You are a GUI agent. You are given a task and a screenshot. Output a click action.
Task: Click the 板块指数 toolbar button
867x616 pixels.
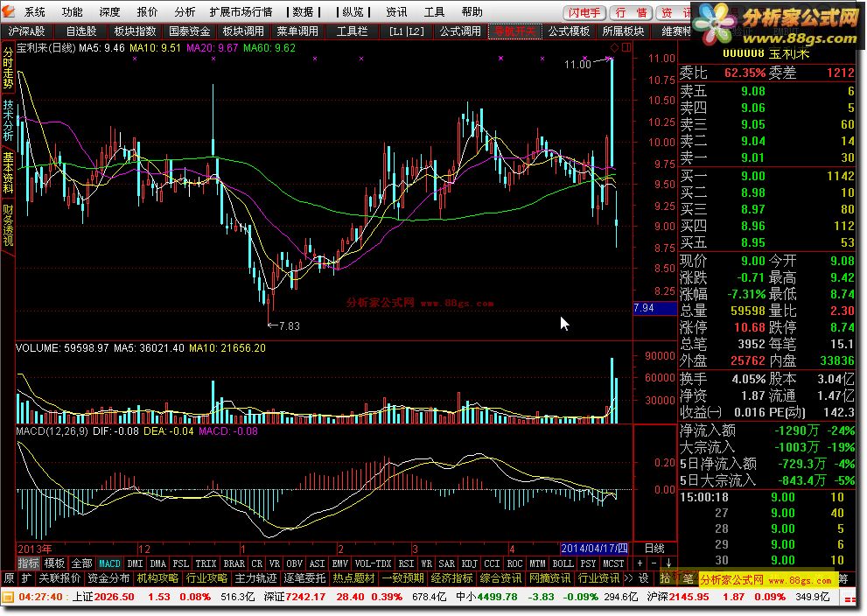pos(135,31)
